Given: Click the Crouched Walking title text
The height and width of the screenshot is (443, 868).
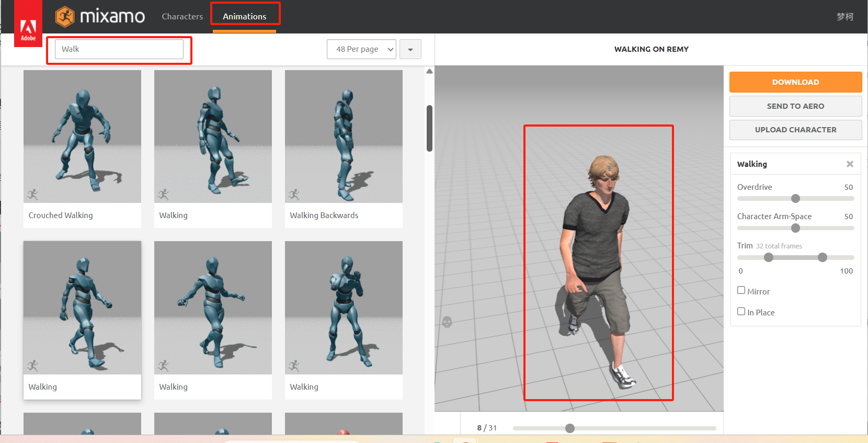Looking at the screenshot, I should tap(61, 215).
